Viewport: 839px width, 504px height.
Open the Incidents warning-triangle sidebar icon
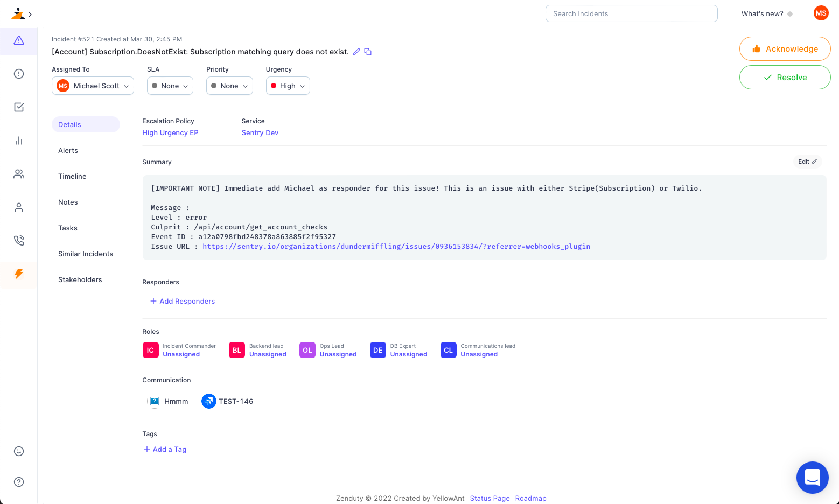pyautogui.click(x=19, y=40)
